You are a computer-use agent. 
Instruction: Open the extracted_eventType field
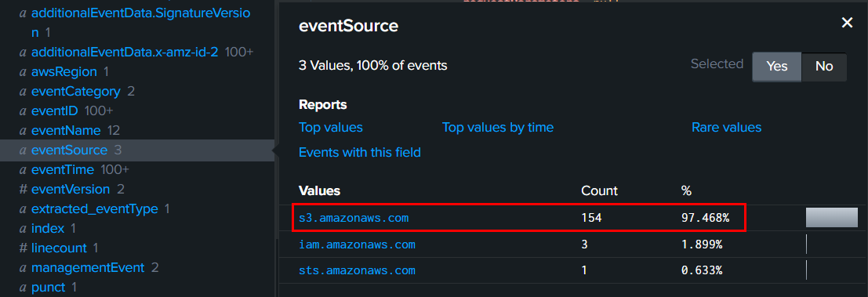tap(95, 209)
